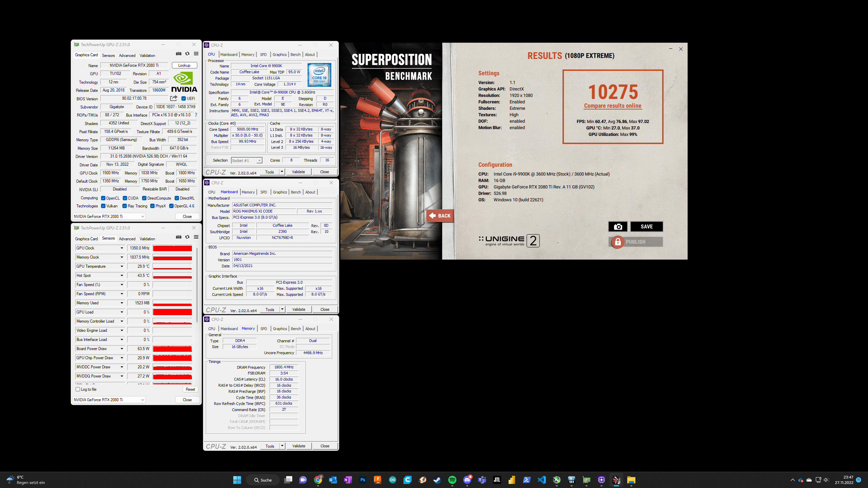This screenshot has width=868, height=488.
Task: Open the Memory Used sensor dropdown
Action: point(122,303)
